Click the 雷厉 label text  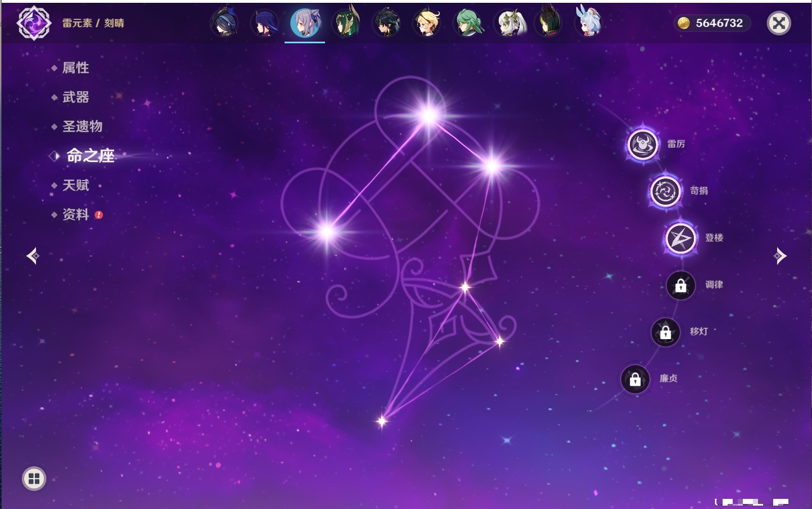click(676, 144)
